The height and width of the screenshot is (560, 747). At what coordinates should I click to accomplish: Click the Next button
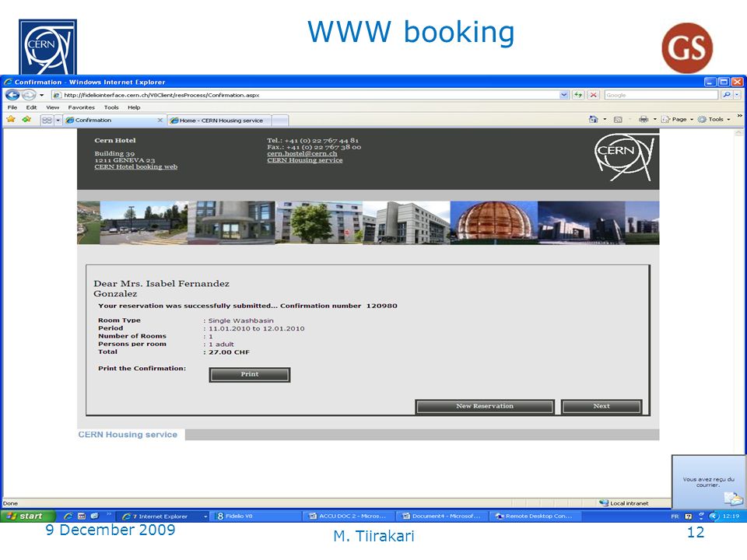point(601,406)
